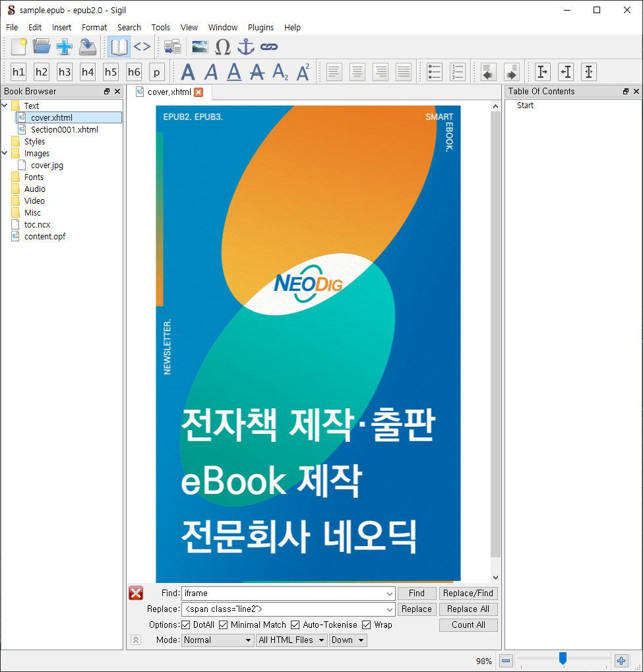Open the Replace history dropdown
643x672 pixels.
click(389, 609)
